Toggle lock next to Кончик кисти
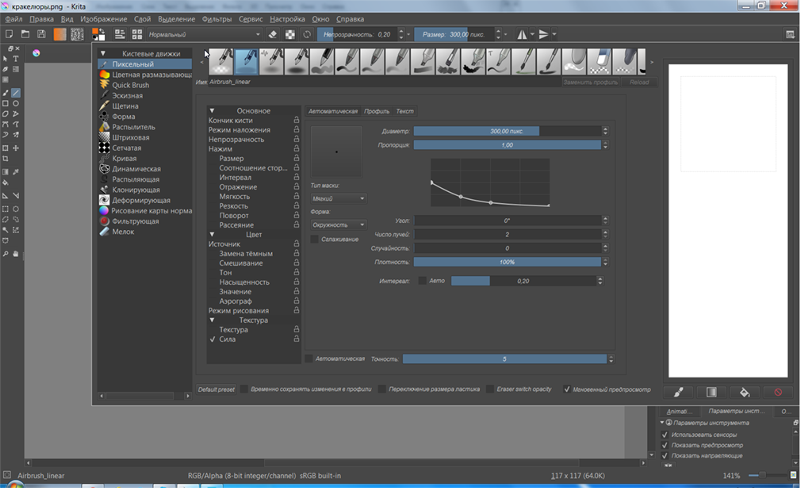Viewport: 800px width, 488px height. point(296,120)
